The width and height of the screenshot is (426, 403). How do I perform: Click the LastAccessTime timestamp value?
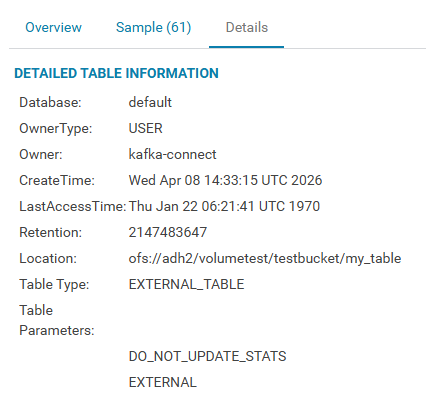(224, 206)
